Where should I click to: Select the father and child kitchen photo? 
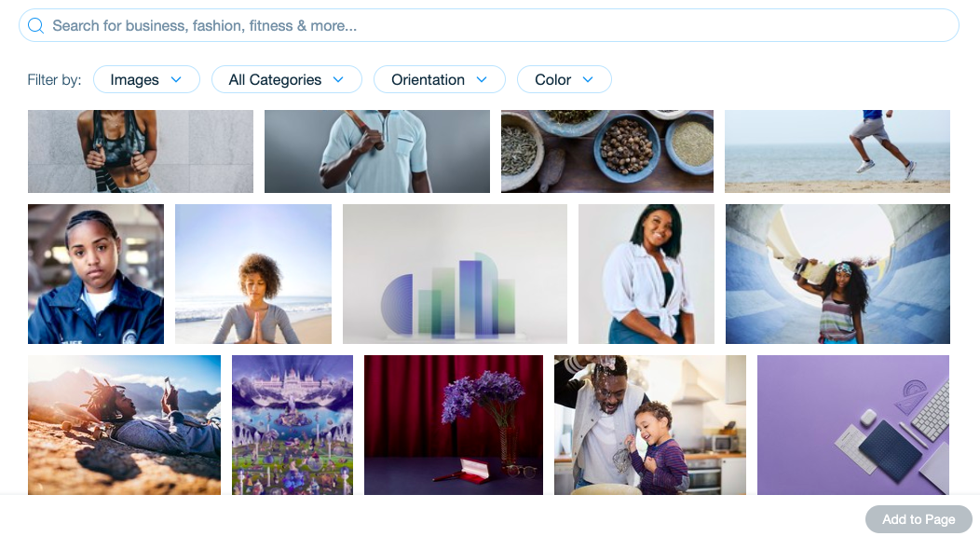[x=650, y=425]
